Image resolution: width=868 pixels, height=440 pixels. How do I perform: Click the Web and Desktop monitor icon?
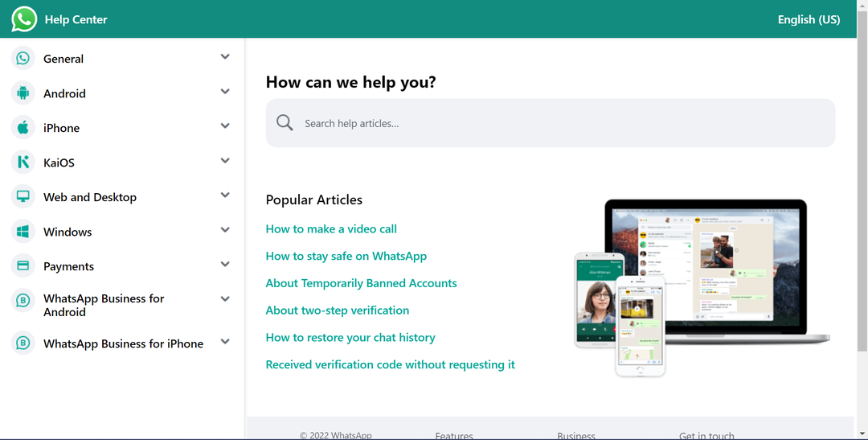[23, 197]
